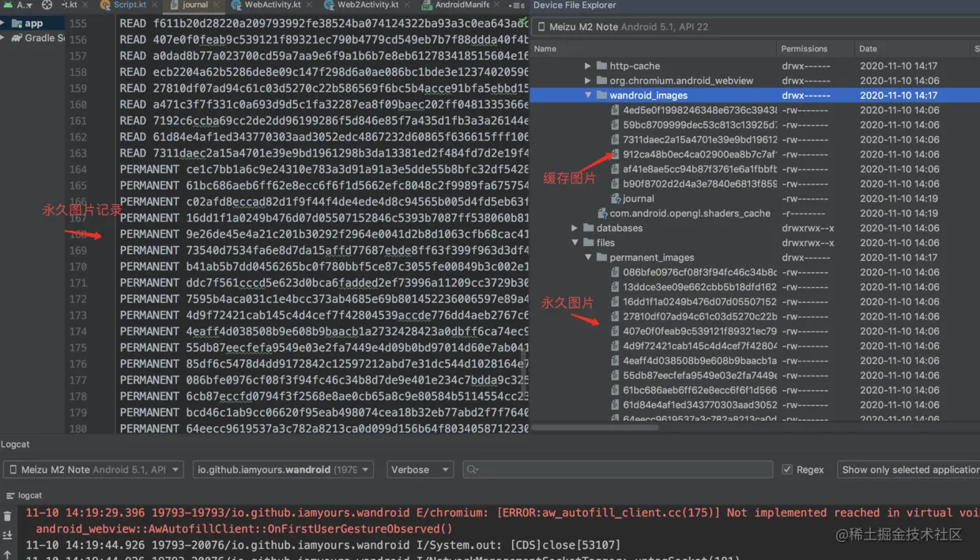The height and width of the screenshot is (560, 980).
Task: Click the scroll-from-source target icon in the project panel
Action: pos(47,5)
